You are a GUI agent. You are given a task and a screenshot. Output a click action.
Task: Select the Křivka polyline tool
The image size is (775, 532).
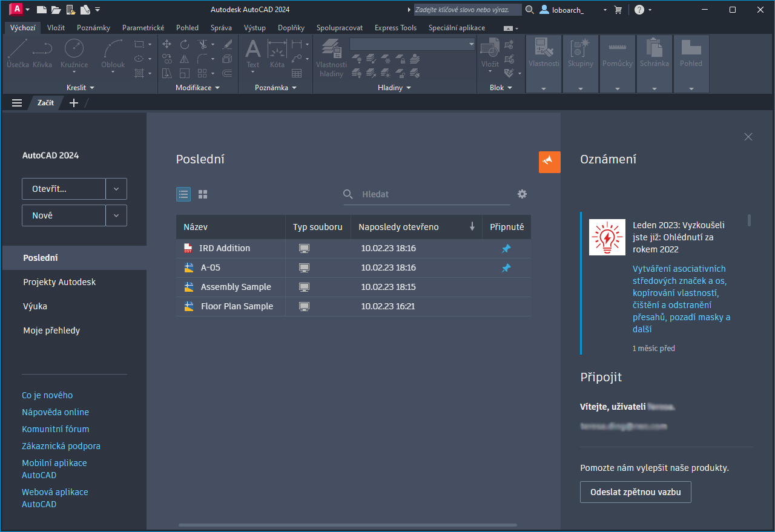coord(42,53)
